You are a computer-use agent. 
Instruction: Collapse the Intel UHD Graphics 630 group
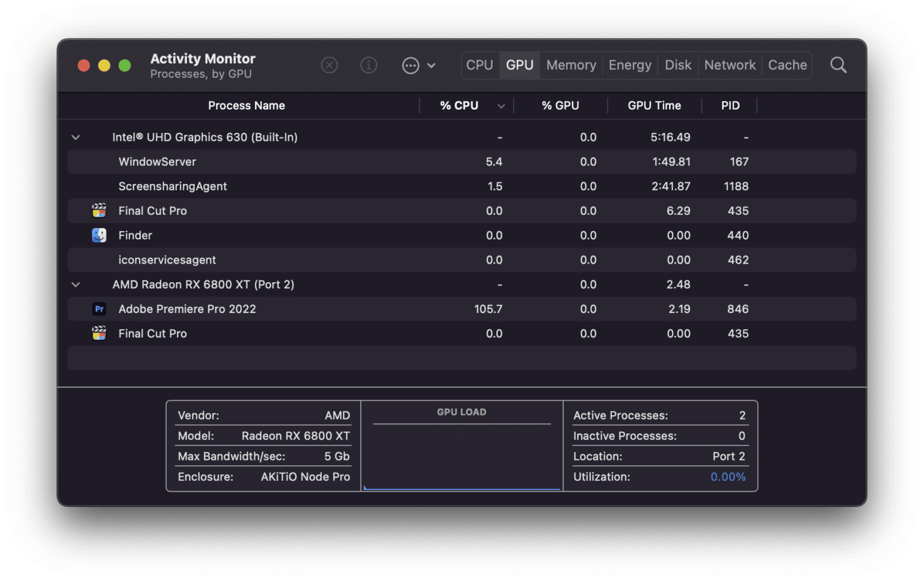point(75,137)
